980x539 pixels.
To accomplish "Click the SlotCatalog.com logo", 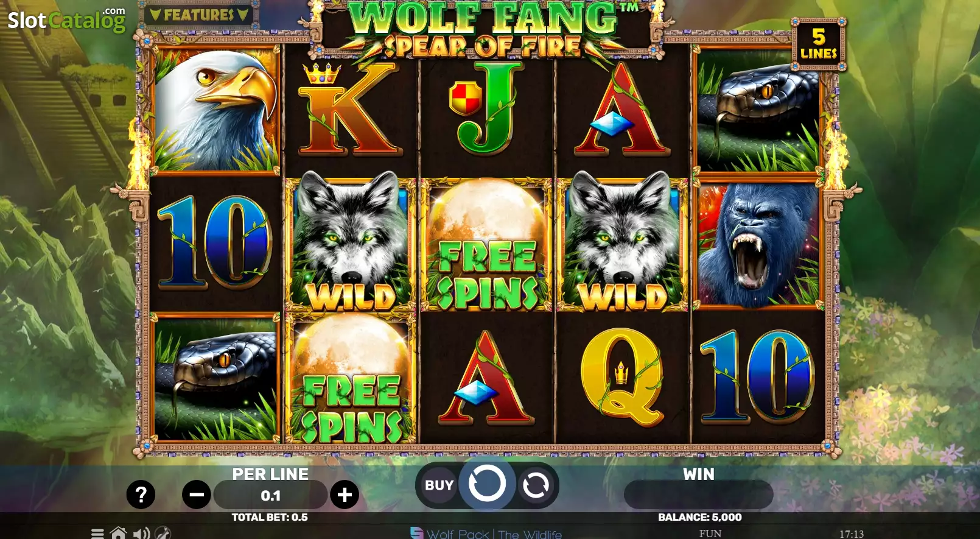I will pos(67,20).
